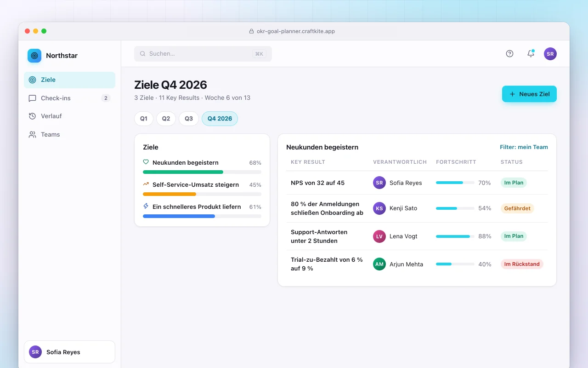Screen dimensions: 588x368
Task: Click Kenji Sato's KS avatar
Action: [379, 208]
